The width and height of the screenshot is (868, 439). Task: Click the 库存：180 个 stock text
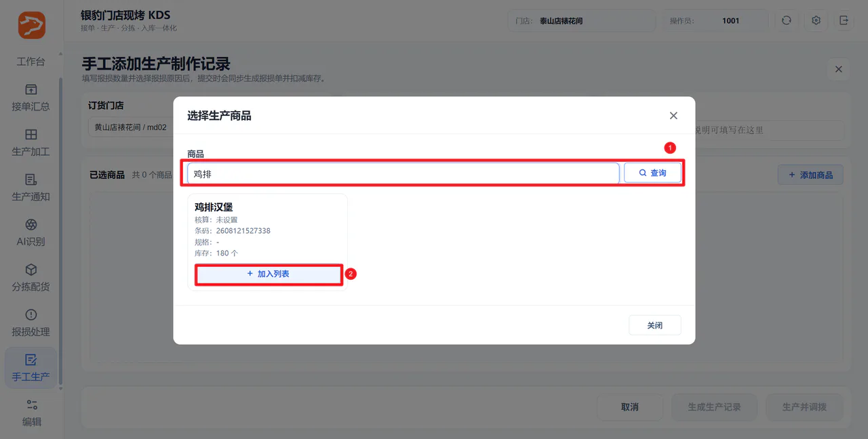point(216,253)
